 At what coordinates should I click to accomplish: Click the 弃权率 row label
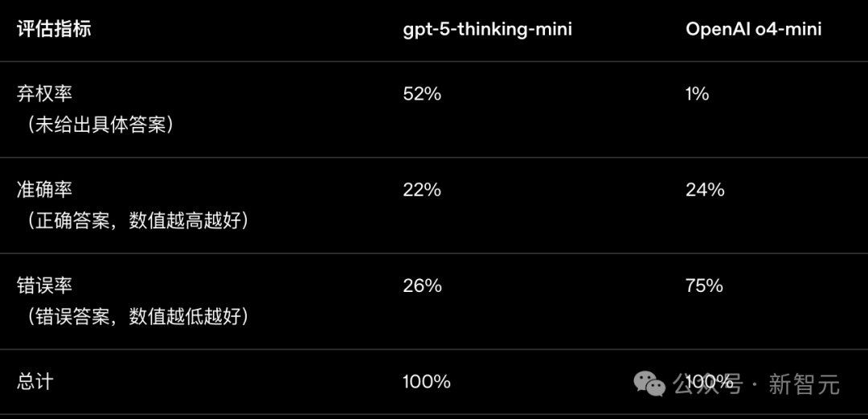[x=45, y=93]
